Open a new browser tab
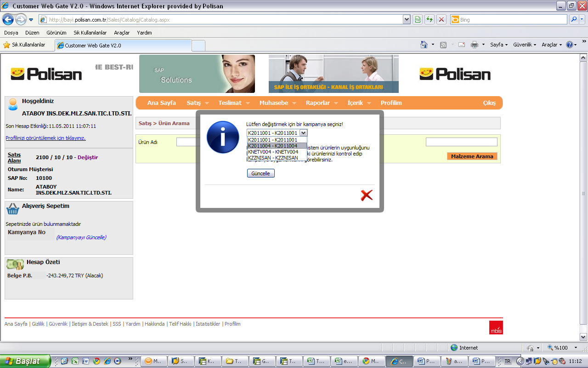 pos(198,46)
